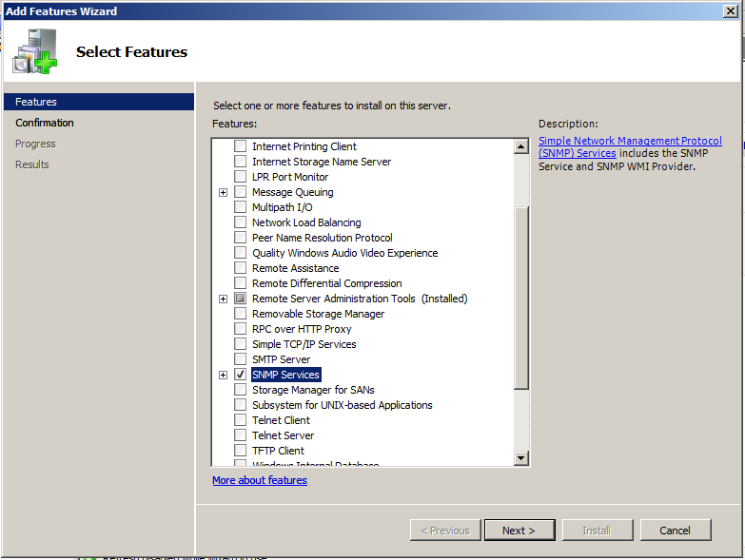The image size is (745, 560).
Task: Select the SNMP Services list item
Action: pyautogui.click(x=286, y=375)
